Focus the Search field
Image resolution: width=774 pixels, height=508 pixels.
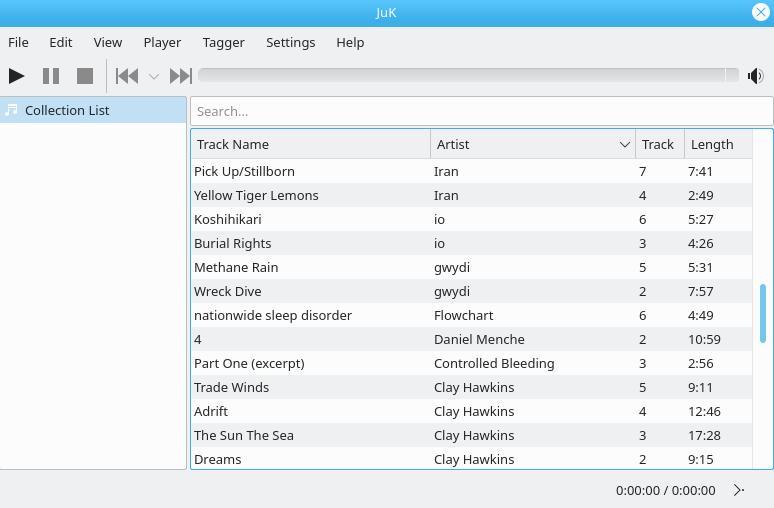pos(481,111)
